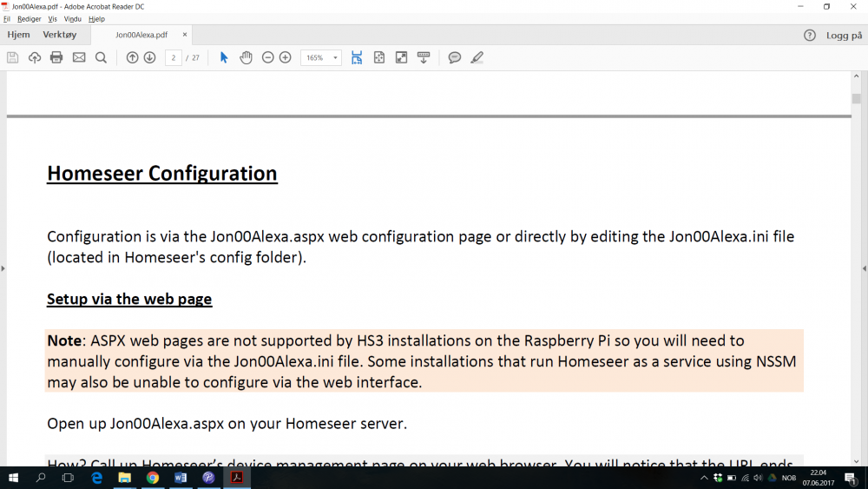Add a comment sticky note
Image resolution: width=868 pixels, height=489 pixels.
click(454, 57)
